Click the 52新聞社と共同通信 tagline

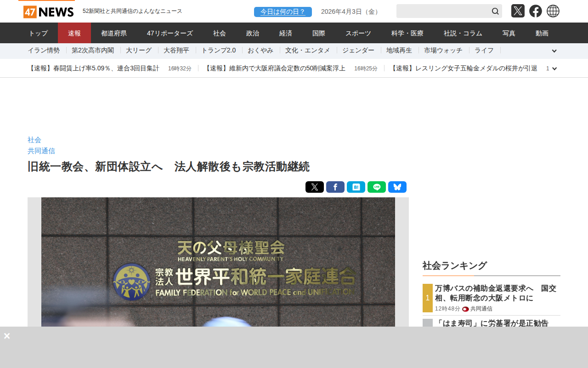[132, 11]
